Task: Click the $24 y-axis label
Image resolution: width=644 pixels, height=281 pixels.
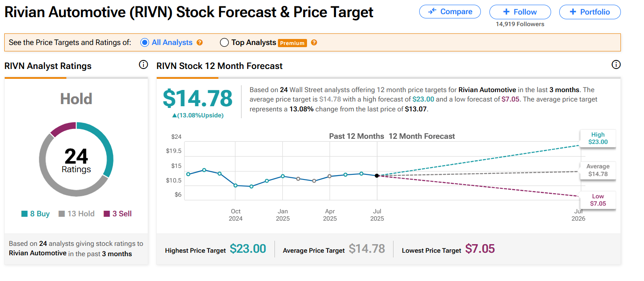Action: [176, 137]
